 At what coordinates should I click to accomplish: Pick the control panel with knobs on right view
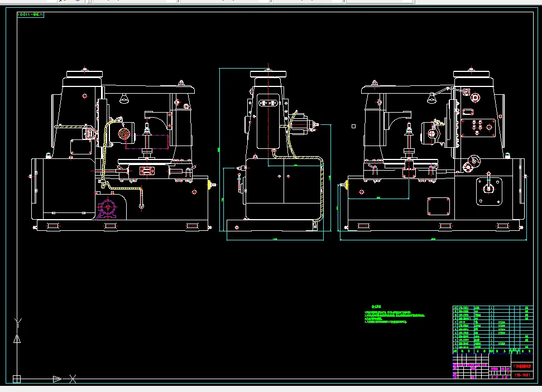pos(478,128)
